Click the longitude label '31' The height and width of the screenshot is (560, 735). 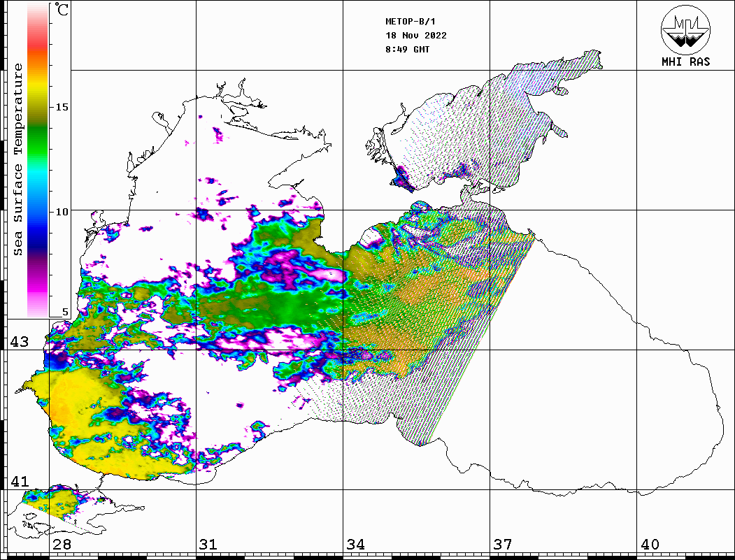click(208, 545)
